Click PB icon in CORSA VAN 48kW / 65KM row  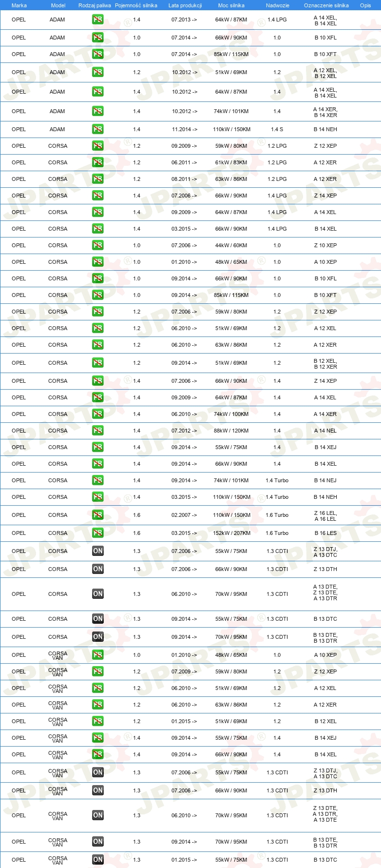(x=98, y=655)
